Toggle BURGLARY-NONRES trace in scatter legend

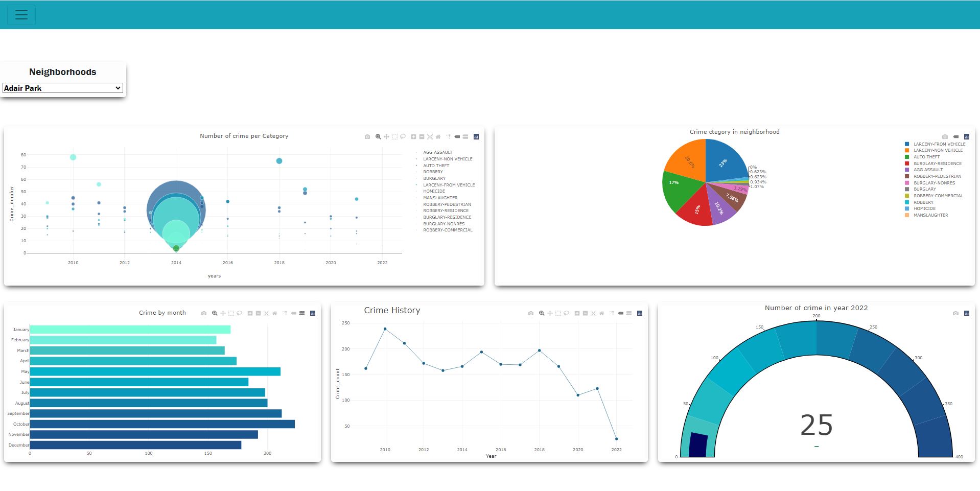444,224
